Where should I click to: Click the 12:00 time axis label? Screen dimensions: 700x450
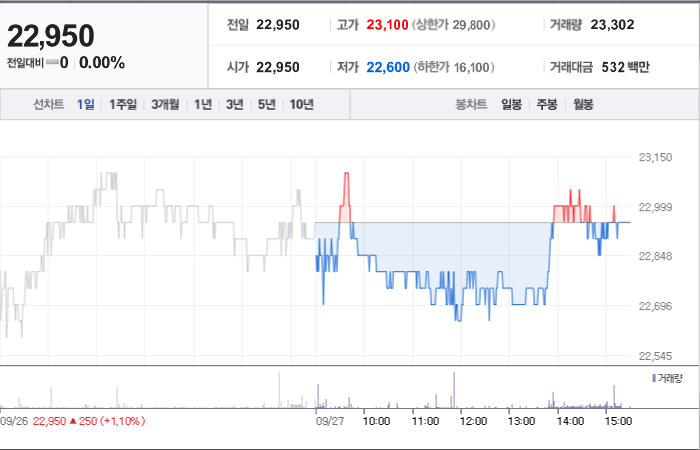[x=473, y=421]
